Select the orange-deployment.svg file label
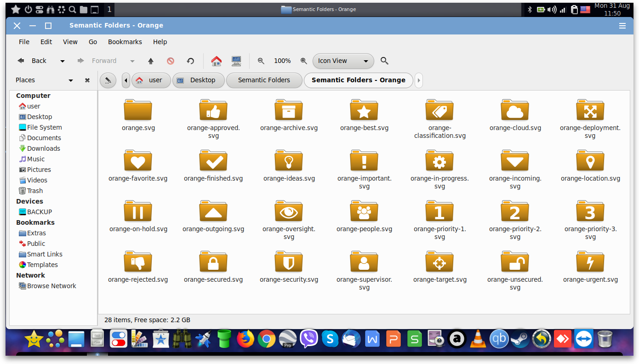Image resolution: width=639 pixels, height=364 pixels. pyautogui.click(x=590, y=132)
